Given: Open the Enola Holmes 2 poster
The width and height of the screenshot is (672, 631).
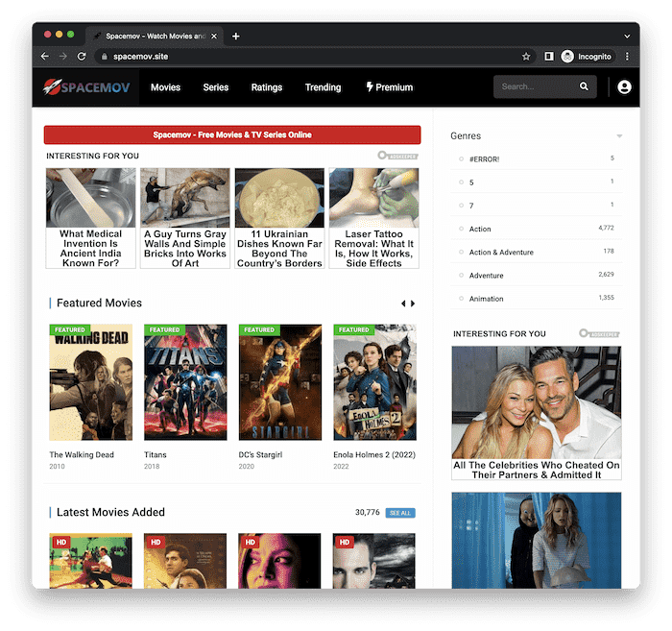Looking at the screenshot, I should 375,382.
